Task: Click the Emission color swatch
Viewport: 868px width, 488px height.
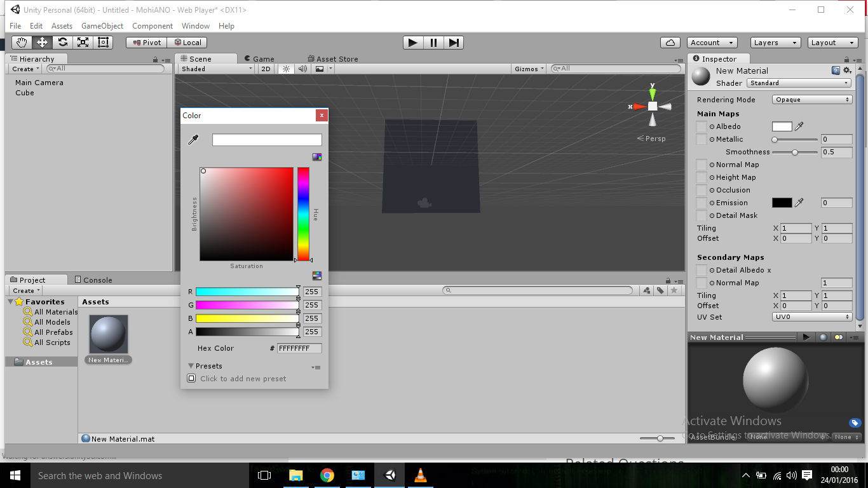Action: coord(782,203)
